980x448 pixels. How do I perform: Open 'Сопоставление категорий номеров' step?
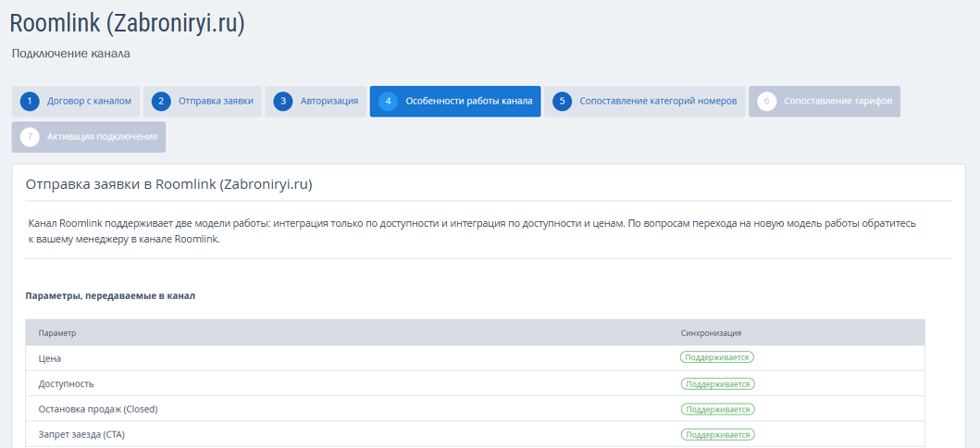click(x=658, y=102)
